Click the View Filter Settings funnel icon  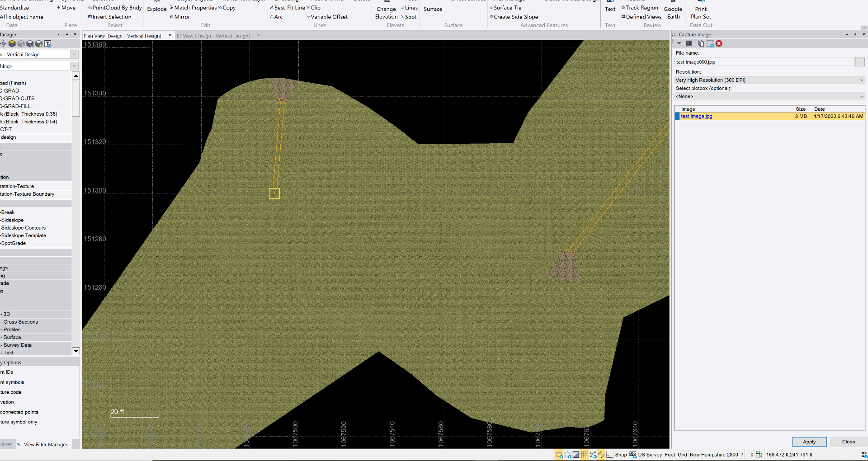(48, 44)
